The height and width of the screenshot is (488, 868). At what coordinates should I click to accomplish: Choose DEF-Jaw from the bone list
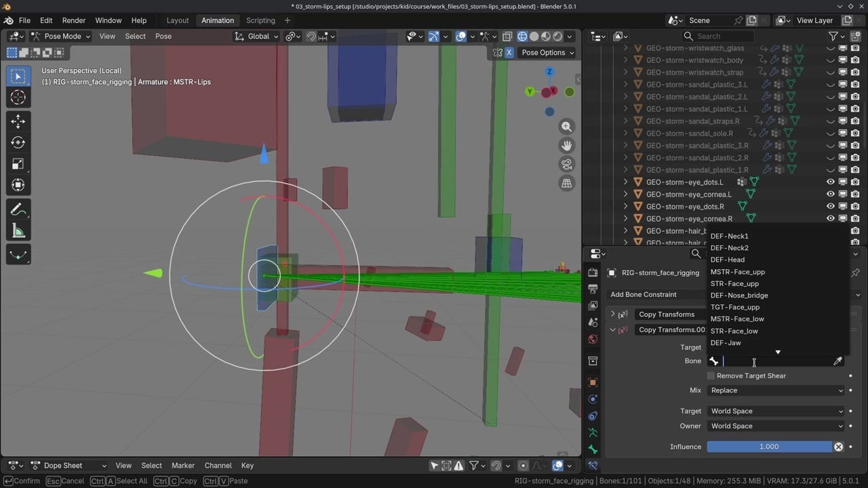coord(726,343)
